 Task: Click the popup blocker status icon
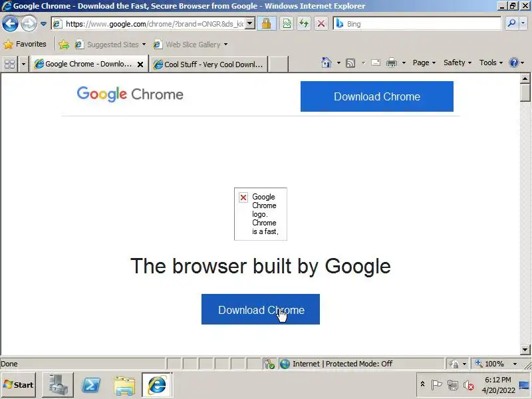269,364
